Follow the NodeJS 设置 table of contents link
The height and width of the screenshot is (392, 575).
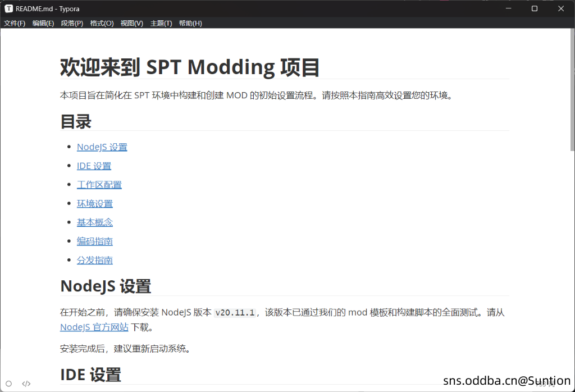click(x=102, y=147)
